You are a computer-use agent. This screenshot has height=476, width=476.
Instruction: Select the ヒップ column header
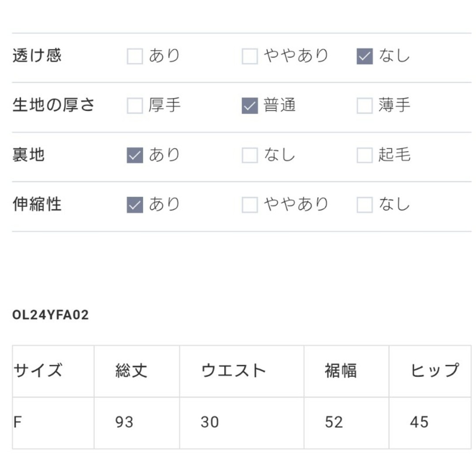[x=430, y=371]
